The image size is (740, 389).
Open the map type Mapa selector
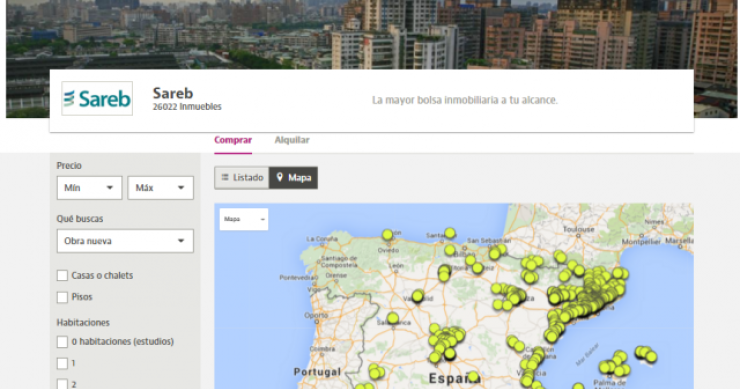(x=244, y=219)
